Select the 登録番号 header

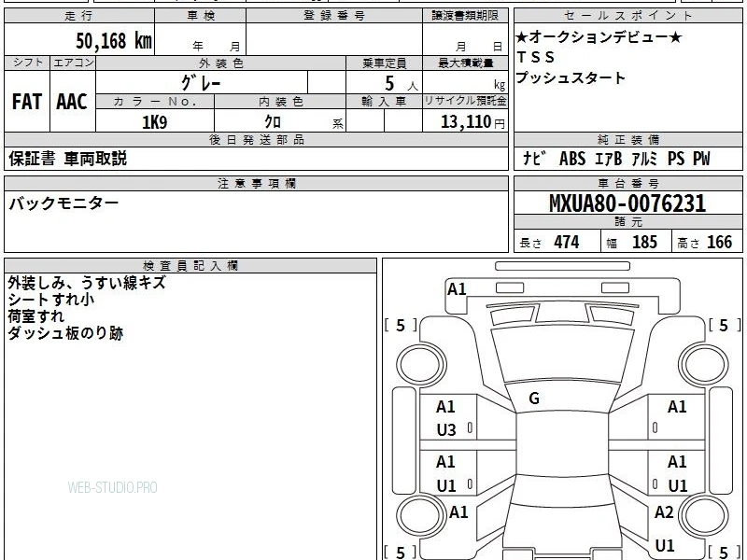334,16
